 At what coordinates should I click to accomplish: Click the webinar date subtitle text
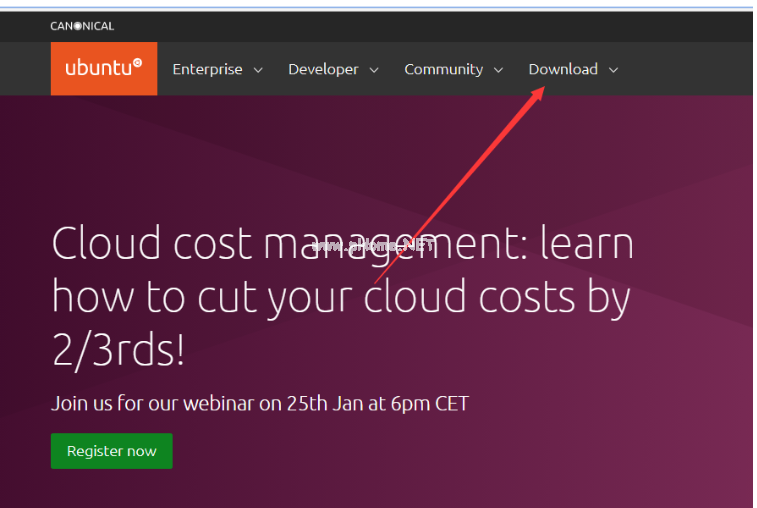260,404
